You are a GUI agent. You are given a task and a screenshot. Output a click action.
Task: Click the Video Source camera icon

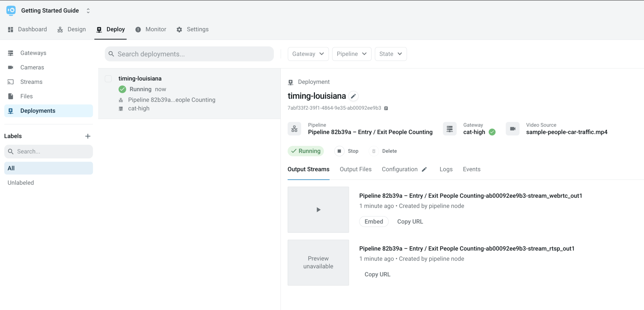pos(512,129)
